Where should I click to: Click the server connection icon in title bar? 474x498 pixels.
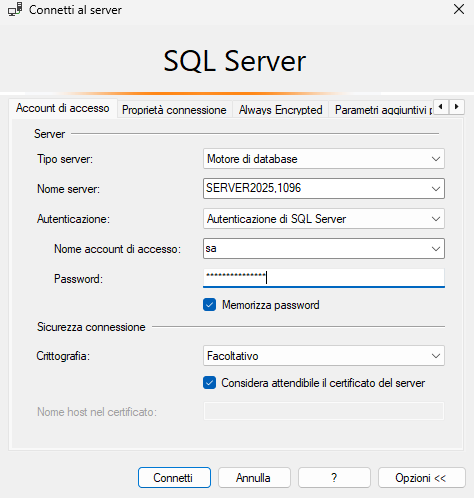click(x=15, y=9)
